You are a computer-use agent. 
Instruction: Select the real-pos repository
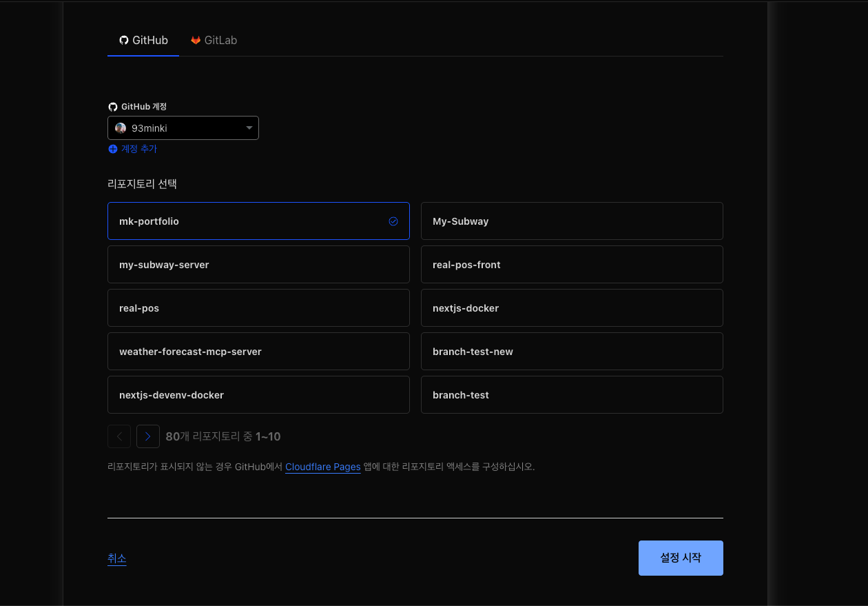point(258,308)
